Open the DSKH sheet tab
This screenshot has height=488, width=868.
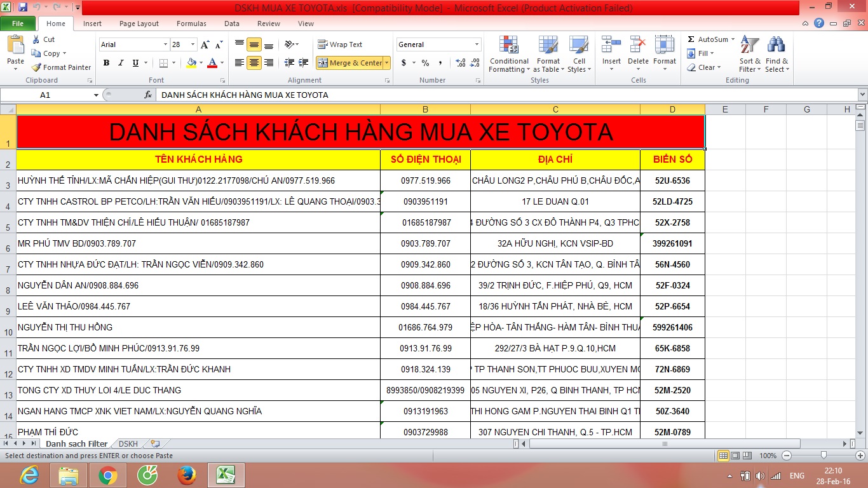tap(128, 444)
